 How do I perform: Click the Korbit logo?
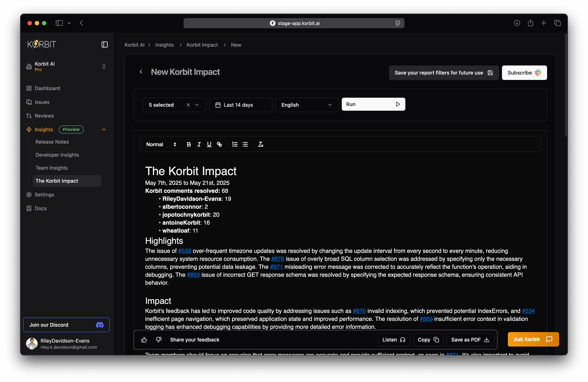point(42,44)
